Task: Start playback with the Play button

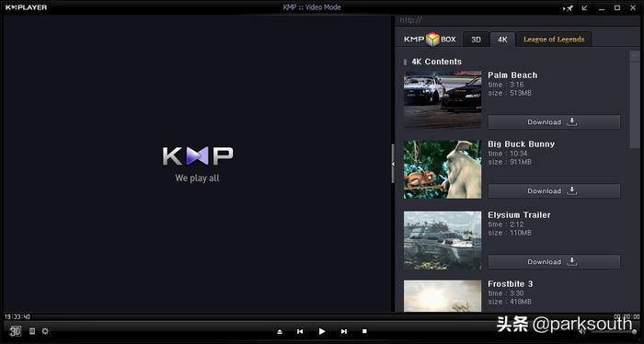Action: pos(322,331)
